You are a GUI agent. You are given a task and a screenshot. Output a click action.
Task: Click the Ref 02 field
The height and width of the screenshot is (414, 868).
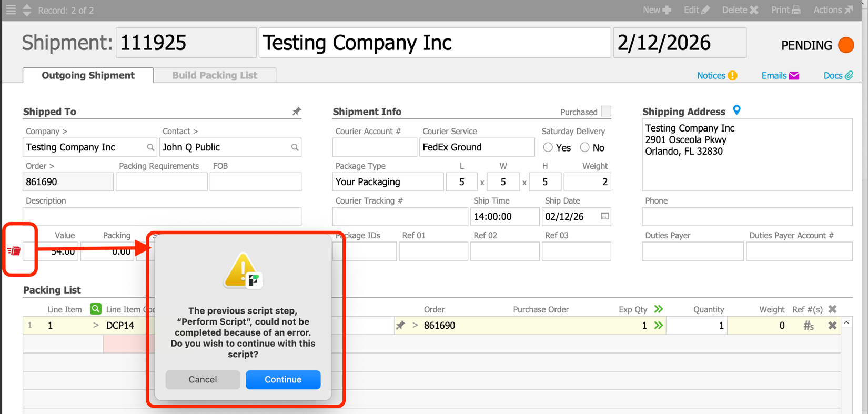[x=504, y=251]
